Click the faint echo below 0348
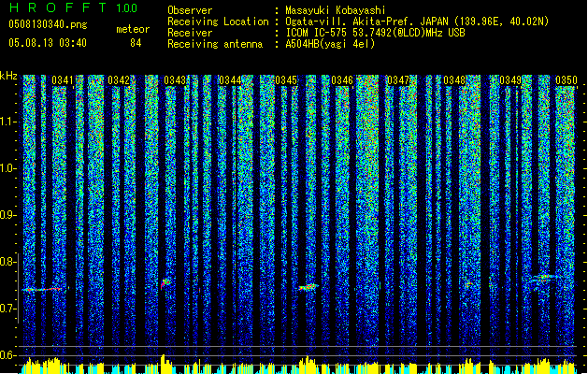The image size is (588, 374). [468, 284]
